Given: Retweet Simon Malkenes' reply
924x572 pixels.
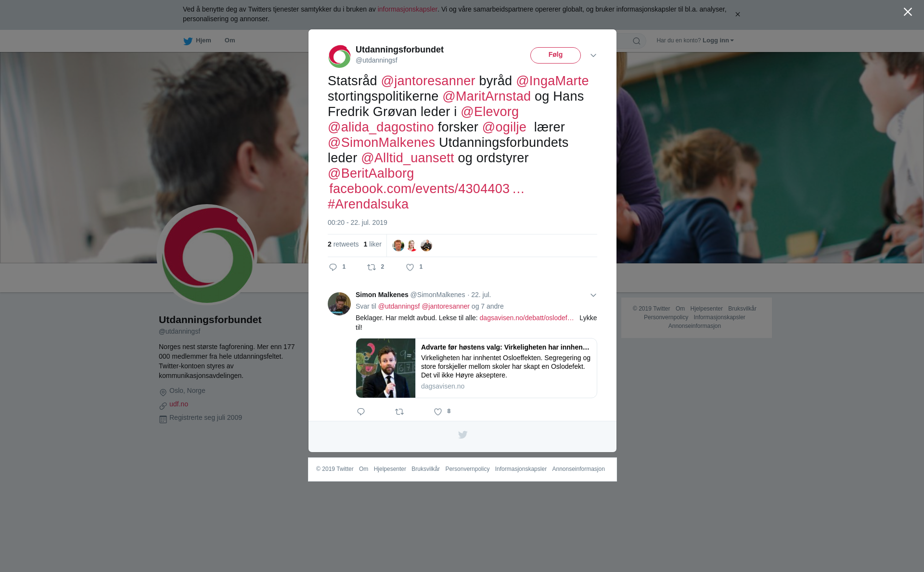Looking at the screenshot, I should tap(399, 412).
